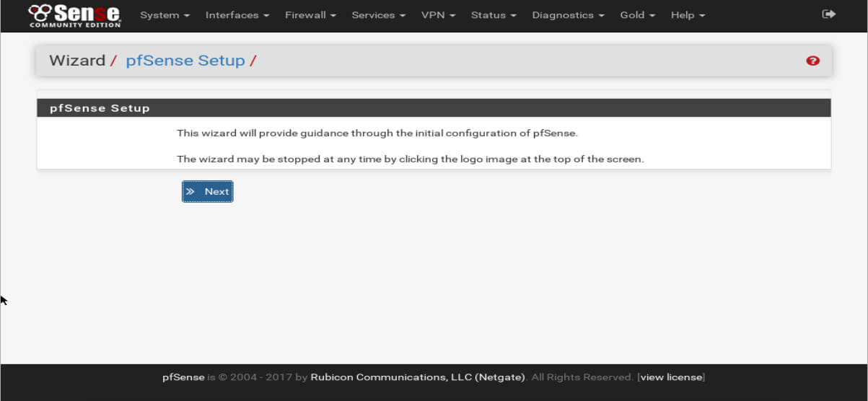Expand the Firewall dropdown menu

click(x=310, y=15)
